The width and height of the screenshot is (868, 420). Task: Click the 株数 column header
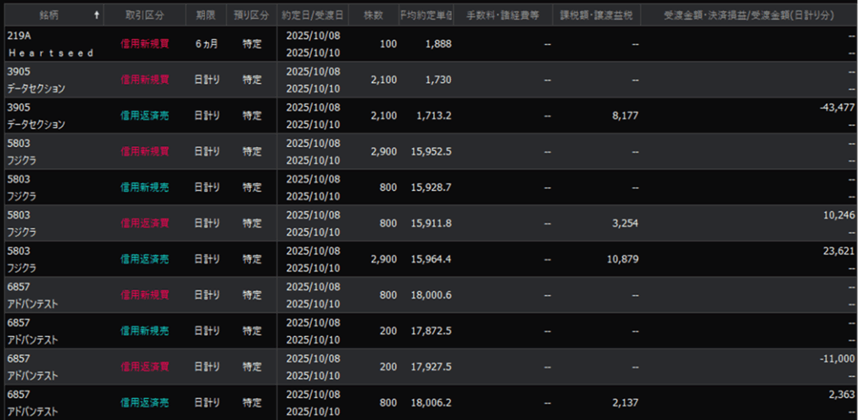(373, 15)
